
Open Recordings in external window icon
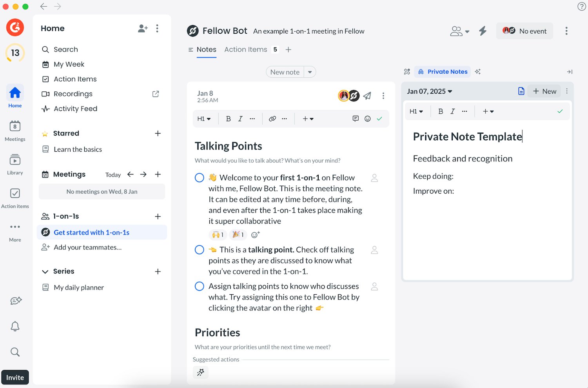tap(156, 94)
